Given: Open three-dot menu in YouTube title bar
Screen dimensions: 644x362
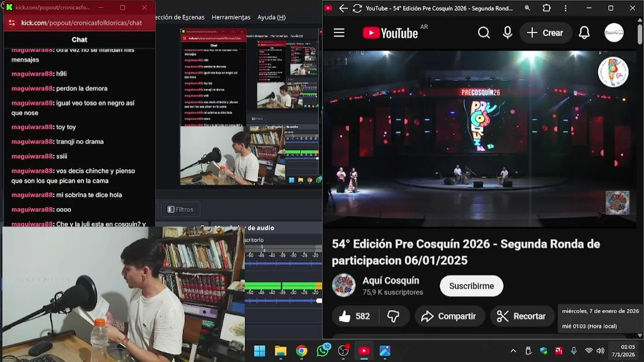Looking at the screenshot, I should tap(566, 8).
